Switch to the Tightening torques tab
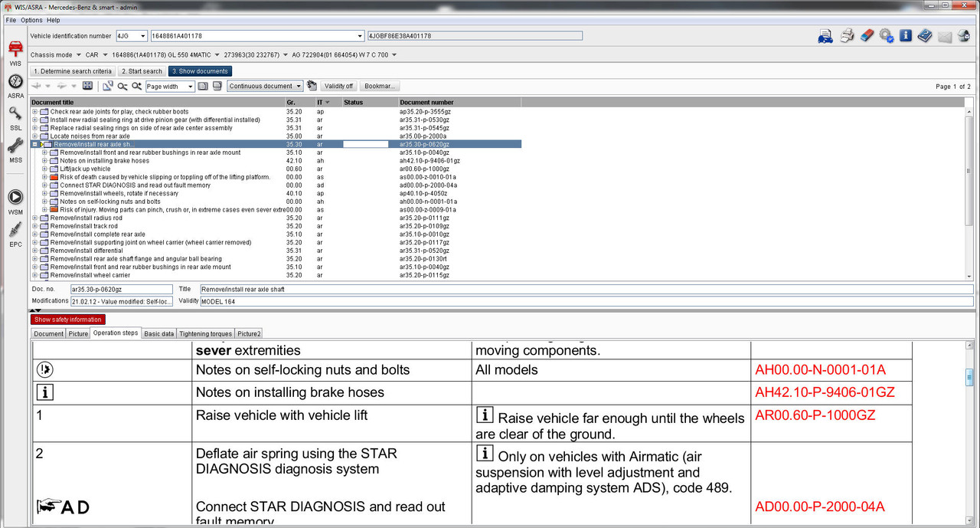 point(205,333)
